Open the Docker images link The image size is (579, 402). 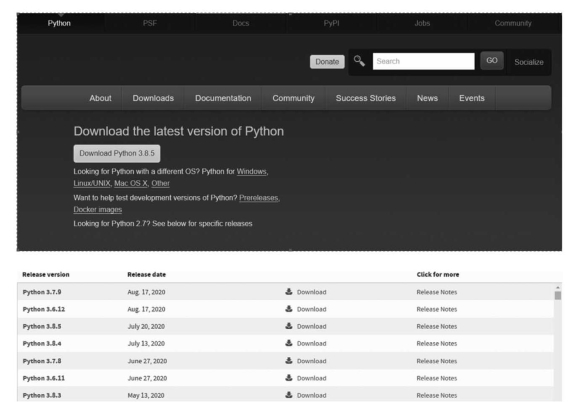point(97,209)
